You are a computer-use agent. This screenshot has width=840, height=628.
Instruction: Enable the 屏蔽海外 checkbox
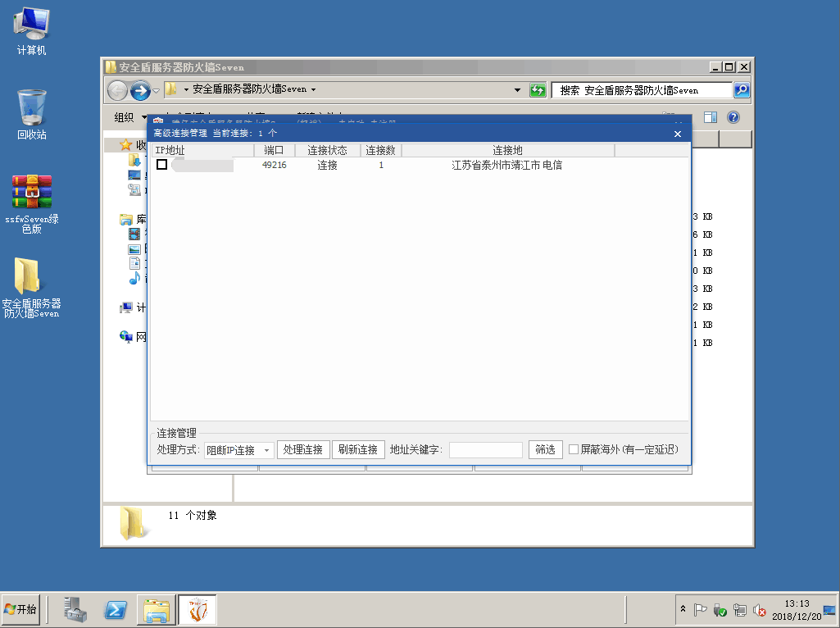(x=574, y=449)
